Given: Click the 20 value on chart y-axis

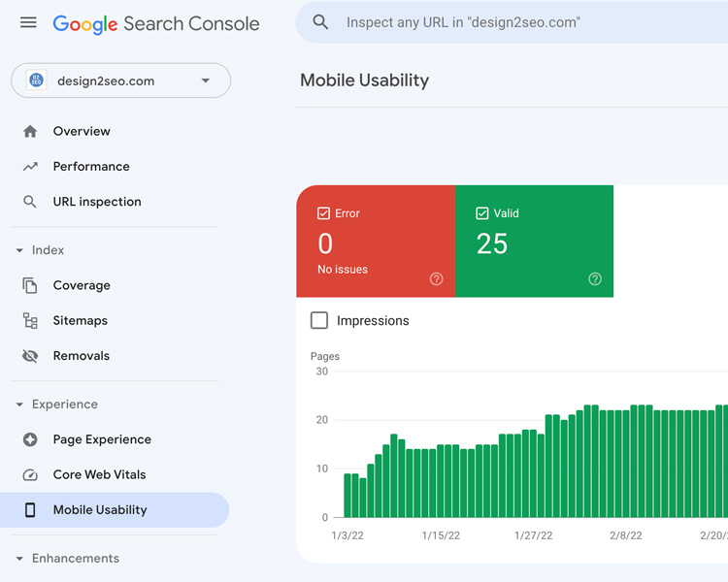Looking at the screenshot, I should (321, 420).
